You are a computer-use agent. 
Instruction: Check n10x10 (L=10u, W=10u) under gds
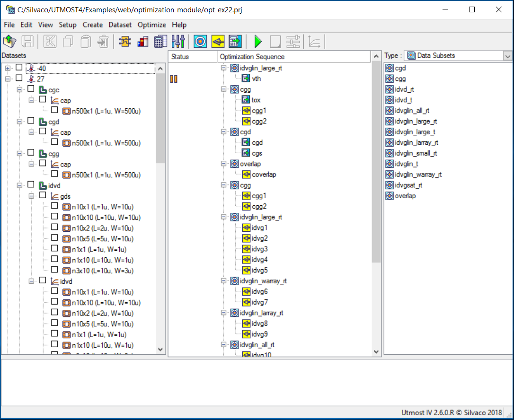54,217
